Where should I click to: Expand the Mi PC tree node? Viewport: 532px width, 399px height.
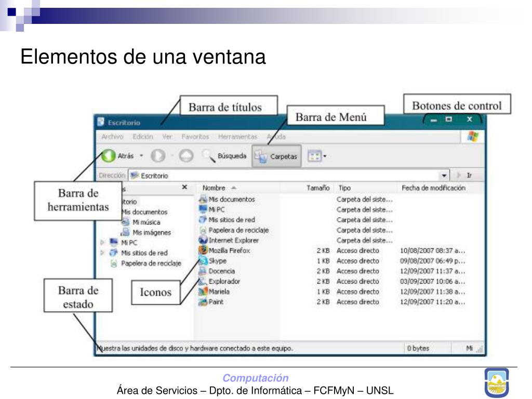coord(102,242)
